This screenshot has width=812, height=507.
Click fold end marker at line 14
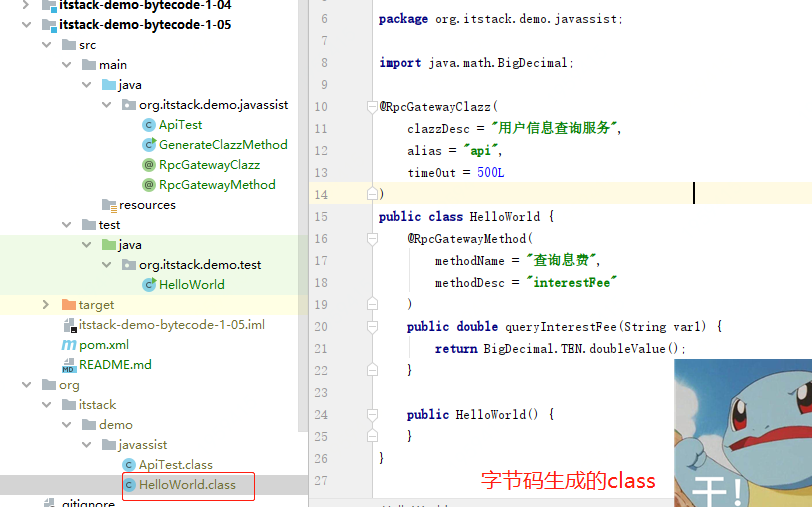point(372,194)
